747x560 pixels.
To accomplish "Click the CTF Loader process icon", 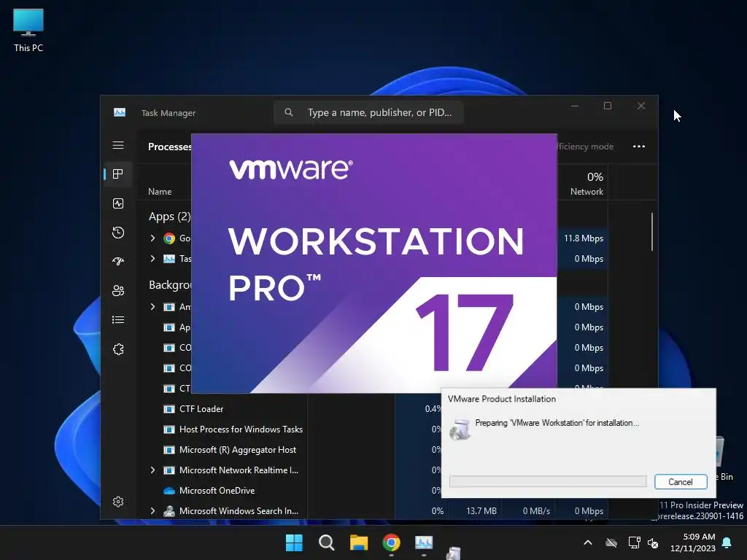I will click(169, 408).
